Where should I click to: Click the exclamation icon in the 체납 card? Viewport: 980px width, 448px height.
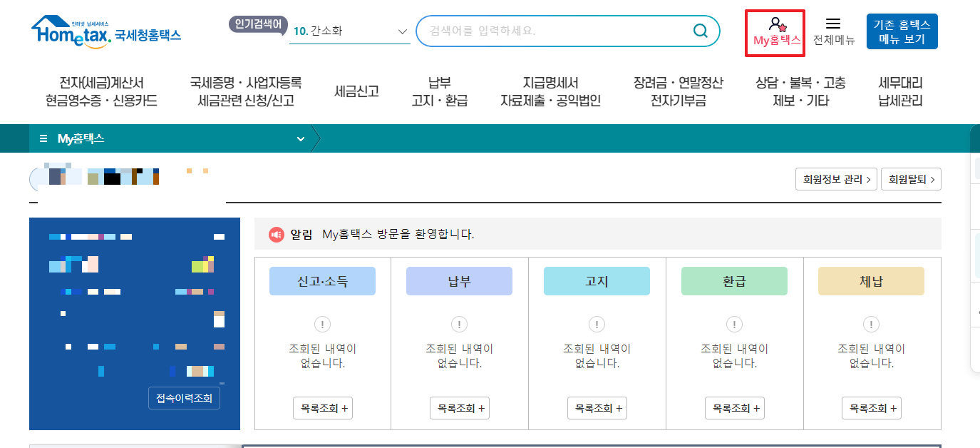tap(870, 324)
